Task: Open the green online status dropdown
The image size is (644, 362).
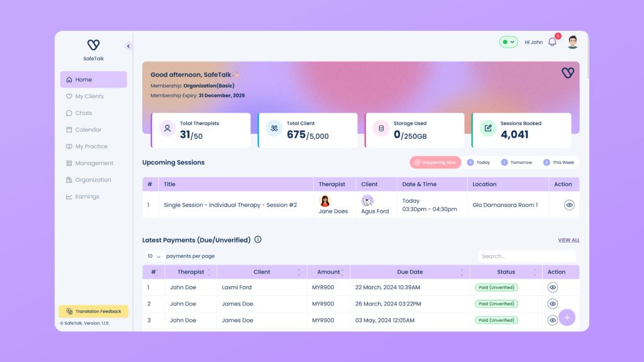Action: 508,42
